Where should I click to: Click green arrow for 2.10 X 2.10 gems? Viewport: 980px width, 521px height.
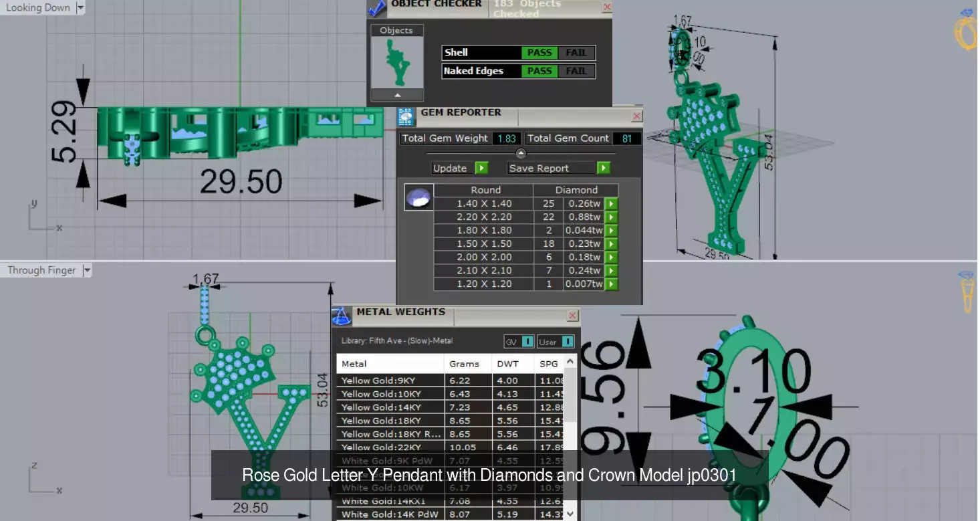tap(611, 270)
